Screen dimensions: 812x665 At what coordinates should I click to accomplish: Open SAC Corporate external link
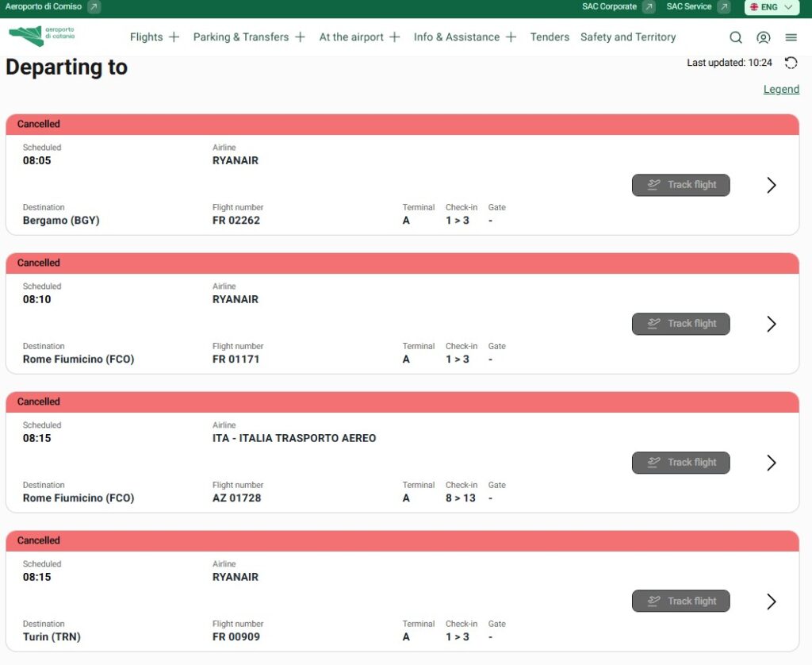(x=619, y=6)
